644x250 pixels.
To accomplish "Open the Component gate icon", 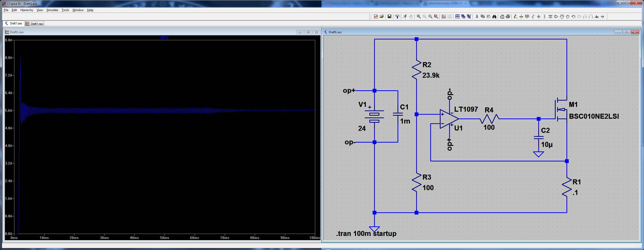I will coord(556,17).
